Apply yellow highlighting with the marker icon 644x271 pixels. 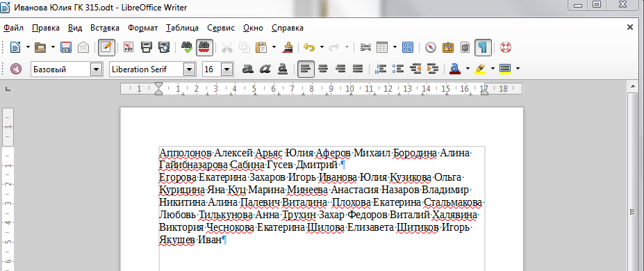point(480,69)
